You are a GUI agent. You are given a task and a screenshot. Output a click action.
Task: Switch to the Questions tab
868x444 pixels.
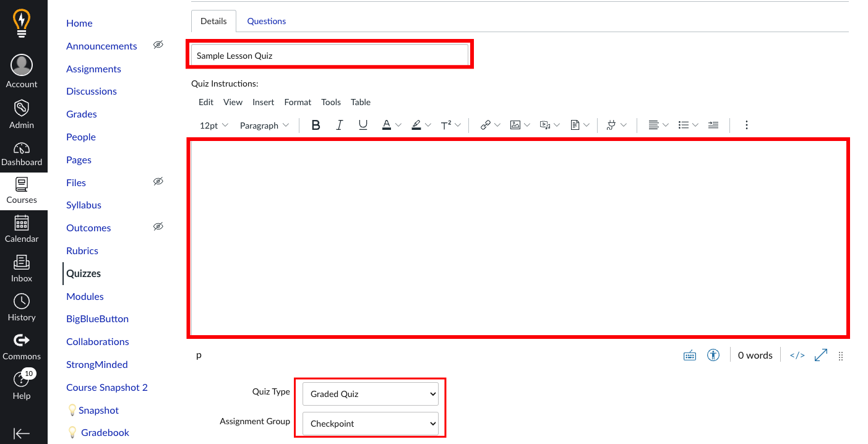267,21
